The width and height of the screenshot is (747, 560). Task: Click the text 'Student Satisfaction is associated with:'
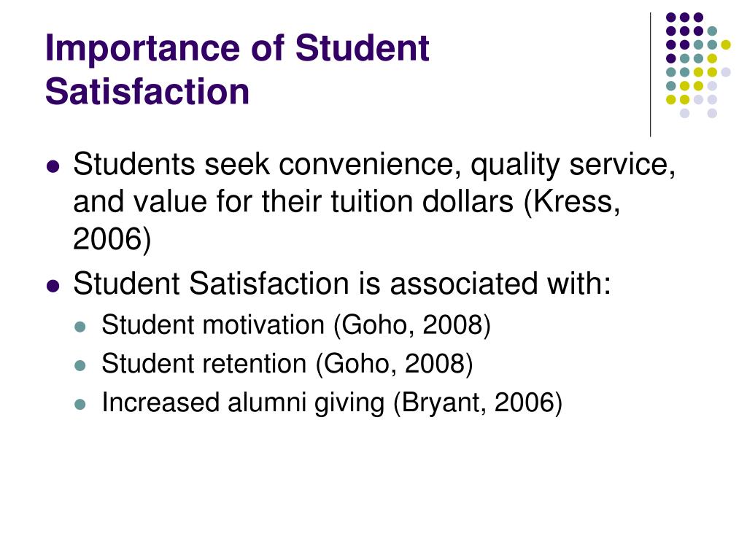click(341, 284)
